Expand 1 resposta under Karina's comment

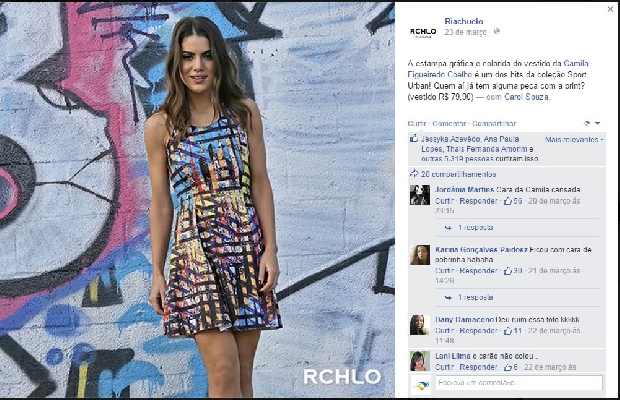coord(470,297)
